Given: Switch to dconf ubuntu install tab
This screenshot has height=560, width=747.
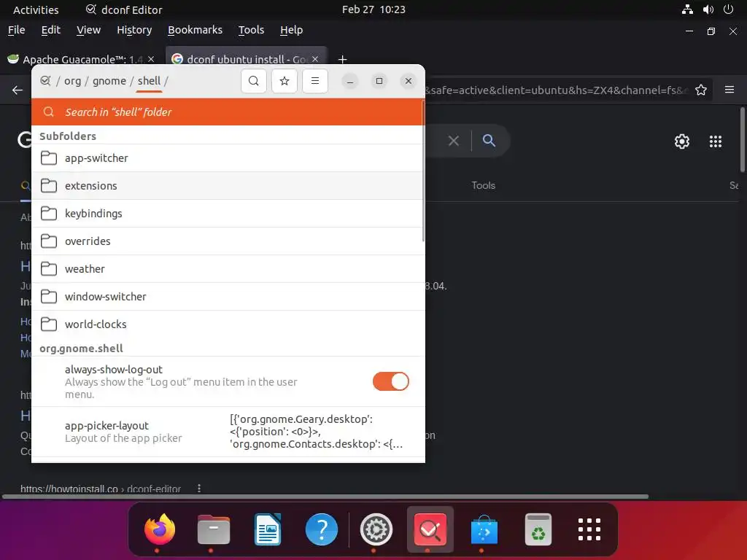Looking at the screenshot, I should point(245,59).
